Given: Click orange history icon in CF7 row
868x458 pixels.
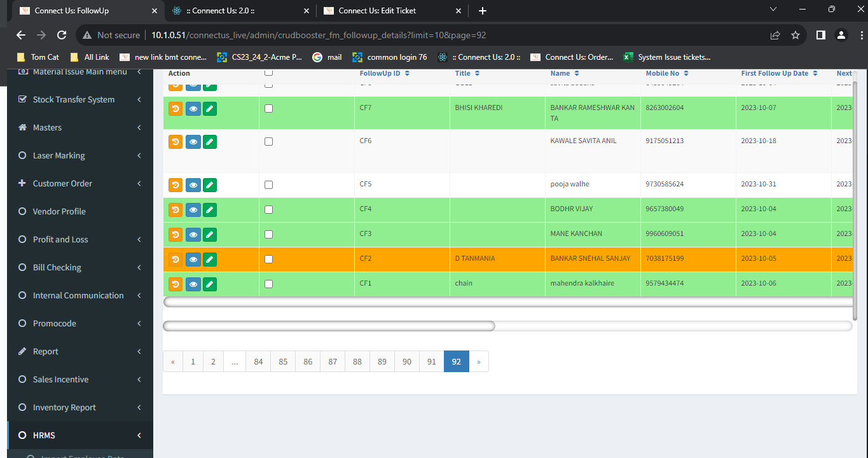Looking at the screenshot, I should point(176,109).
